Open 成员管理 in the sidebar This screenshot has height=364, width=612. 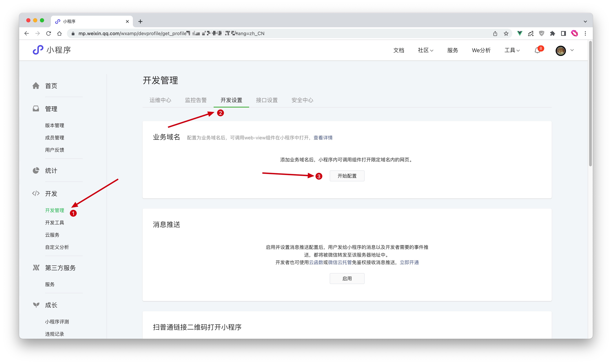[54, 138]
